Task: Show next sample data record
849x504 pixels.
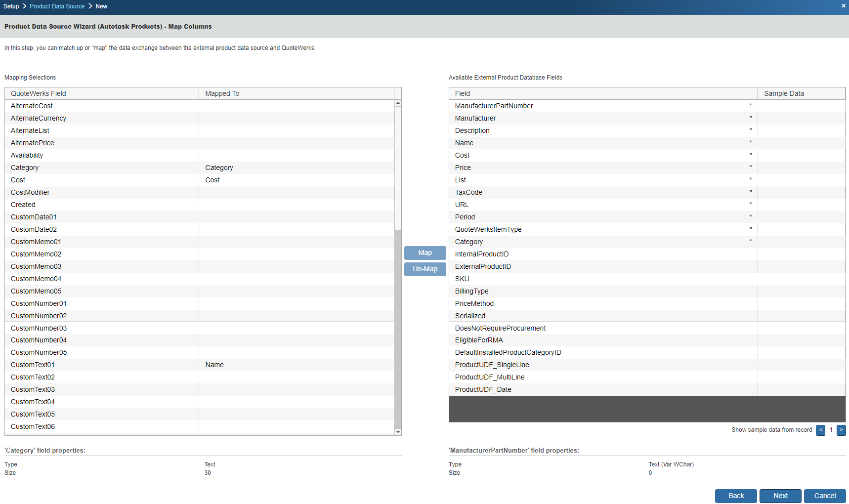Action: coord(841,430)
